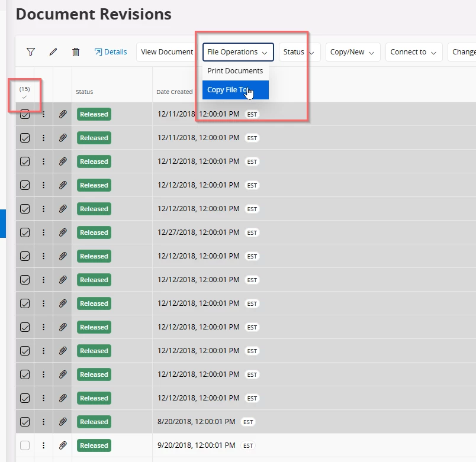Click the pencil edit icon
Screen dimensions: 476x462
click(53, 52)
